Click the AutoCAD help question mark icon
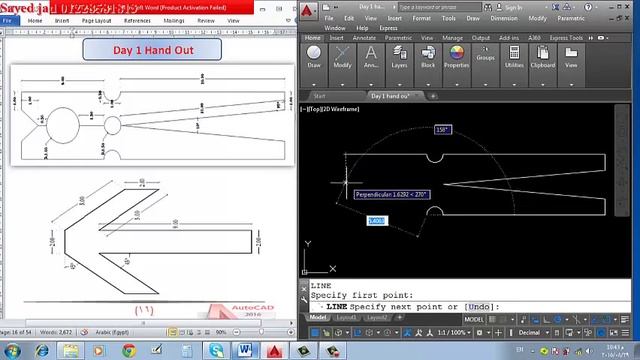 588,7
